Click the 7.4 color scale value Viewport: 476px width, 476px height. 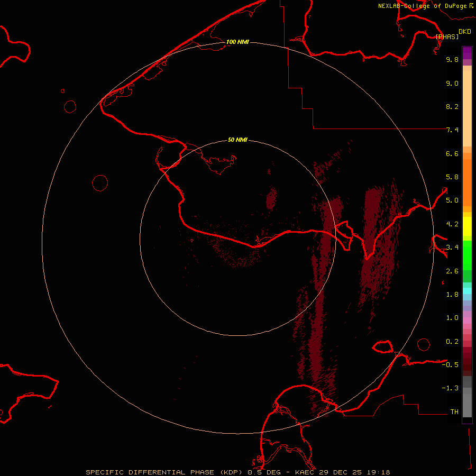(x=452, y=130)
